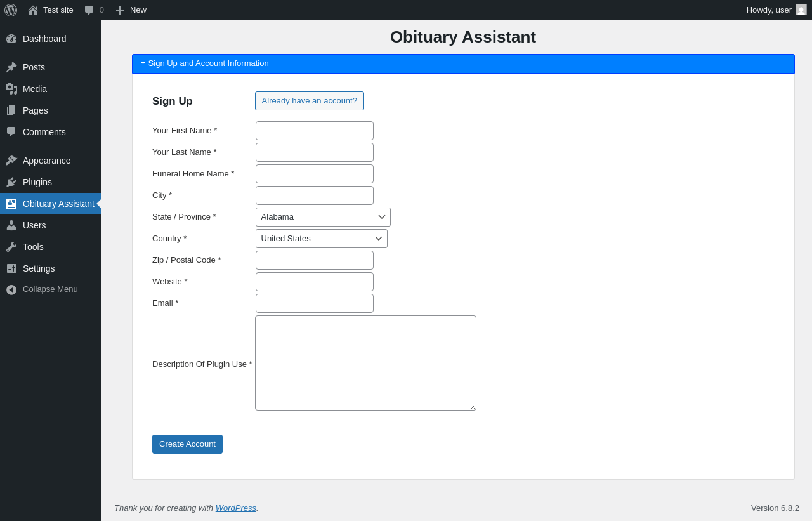The width and height of the screenshot is (812, 521).
Task: Click the Create Account button
Action: click(187, 444)
